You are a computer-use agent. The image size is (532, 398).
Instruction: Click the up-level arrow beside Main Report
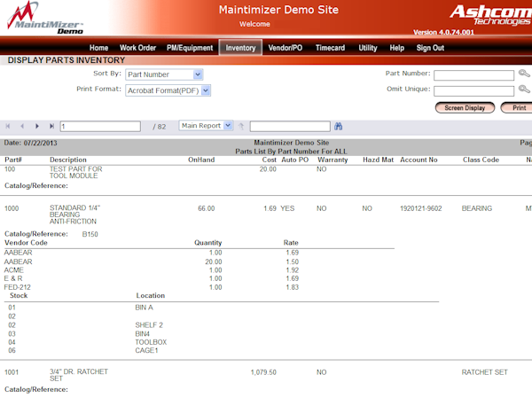[x=241, y=126]
